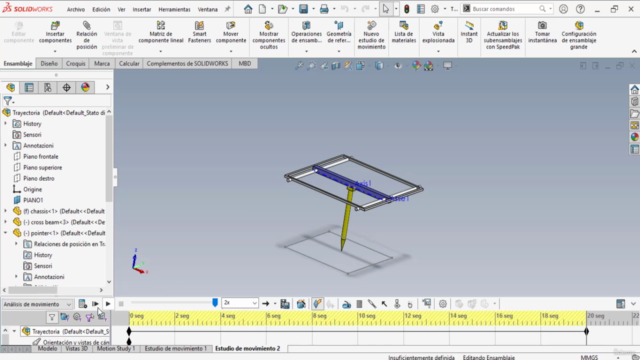Play the motion animation
This screenshot has height=360, width=640.
point(108,304)
